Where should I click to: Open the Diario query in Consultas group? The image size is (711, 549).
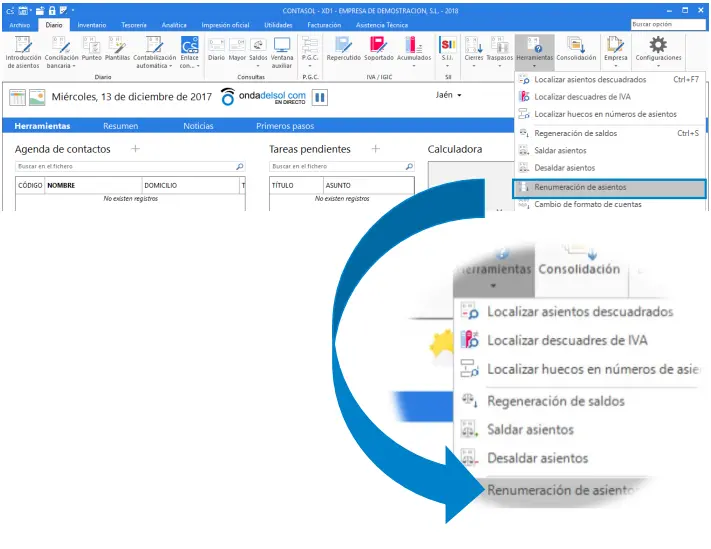[x=216, y=49]
